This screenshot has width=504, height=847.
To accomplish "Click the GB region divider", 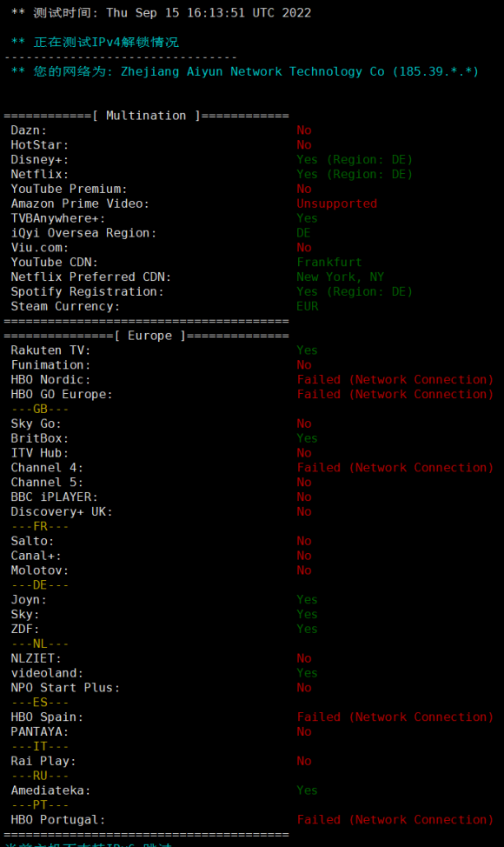I will (x=40, y=410).
